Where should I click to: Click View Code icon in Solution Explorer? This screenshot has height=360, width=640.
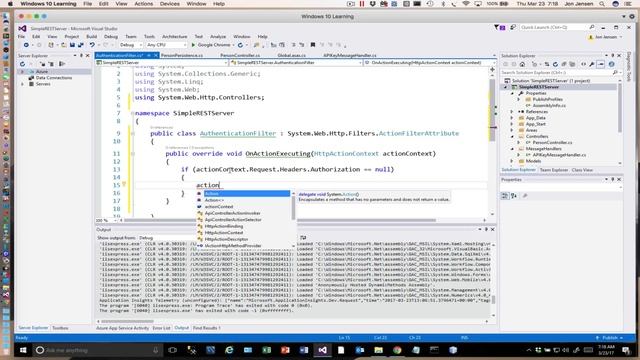tap(583, 64)
